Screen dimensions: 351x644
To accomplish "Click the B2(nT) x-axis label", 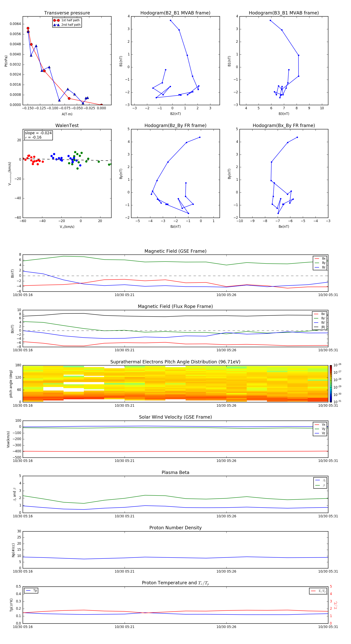I will pos(175,114).
